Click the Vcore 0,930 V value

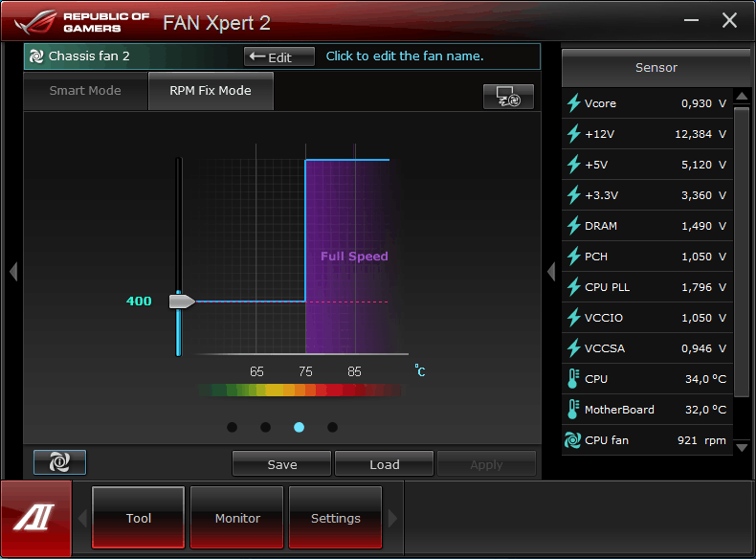coord(703,103)
